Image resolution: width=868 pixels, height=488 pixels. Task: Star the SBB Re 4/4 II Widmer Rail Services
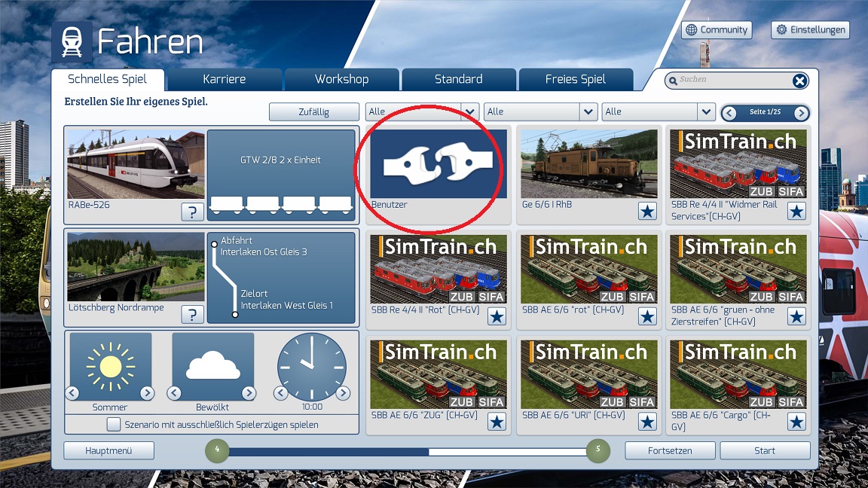[796, 212]
